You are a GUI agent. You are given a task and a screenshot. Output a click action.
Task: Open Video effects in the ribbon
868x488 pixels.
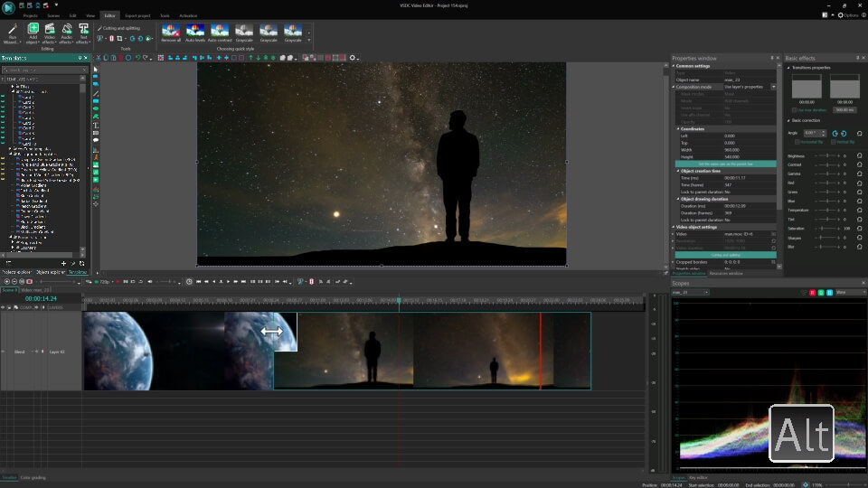click(49, 33)
